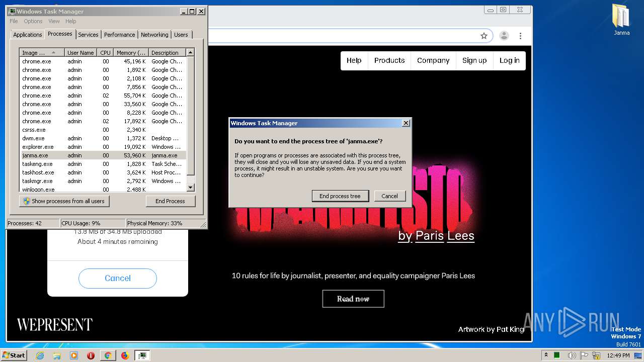Close the end process tree dialog
Screen dimensions: 644x362
406,123
